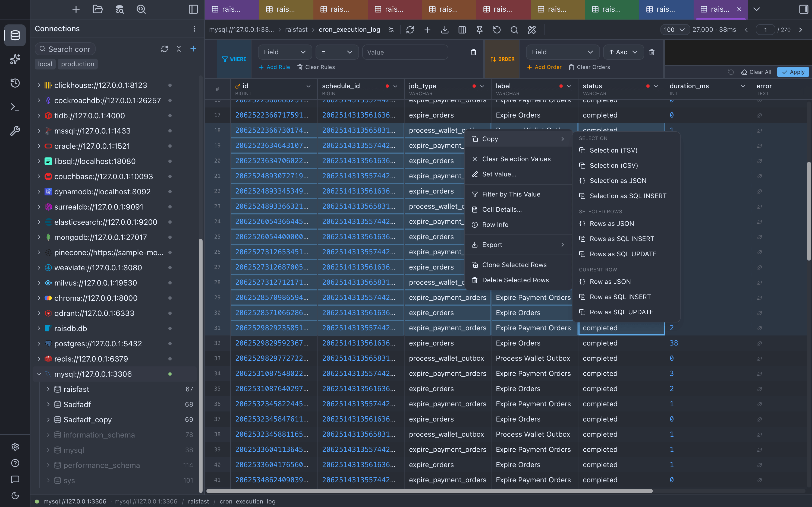The image size is (812, 507).
Task: Click the filter panel toggle toolbar icon
Action: pyautogui.click(x=531, y=30)
